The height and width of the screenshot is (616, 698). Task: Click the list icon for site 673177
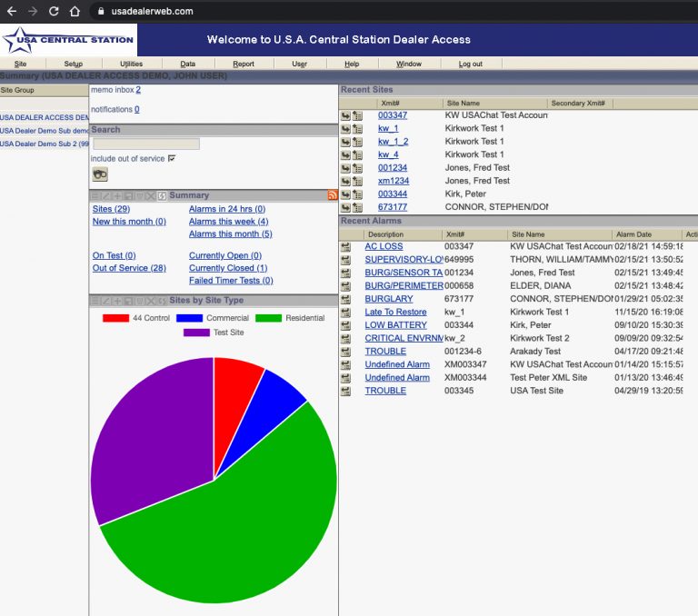coord(357,208)
